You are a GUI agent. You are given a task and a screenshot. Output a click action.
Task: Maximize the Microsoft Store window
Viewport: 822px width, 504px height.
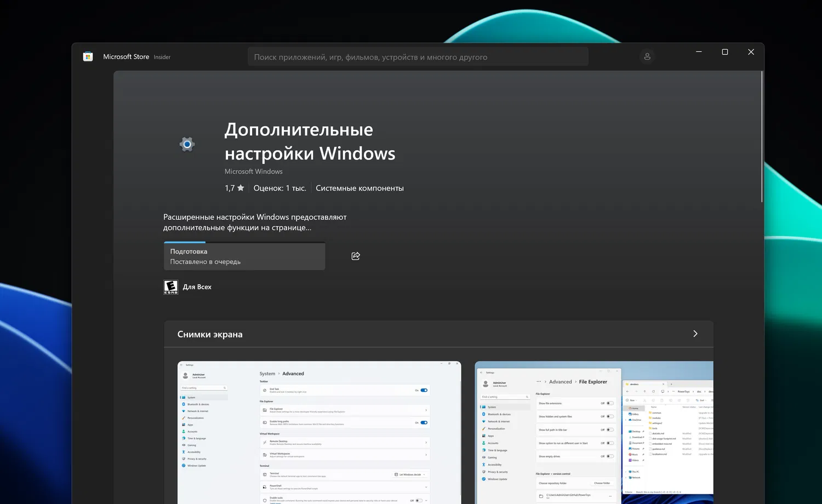coord(725,52)
